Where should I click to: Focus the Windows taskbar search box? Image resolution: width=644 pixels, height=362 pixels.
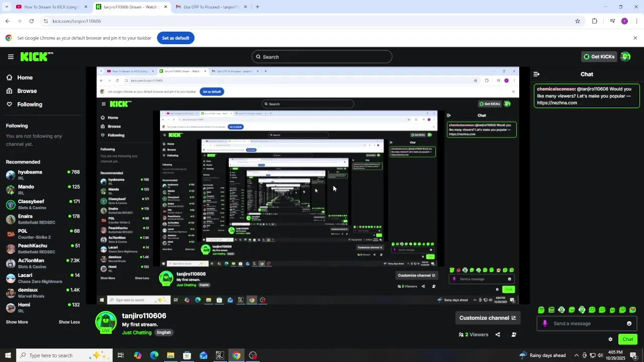pyautogui.click(x=65, y=355)
